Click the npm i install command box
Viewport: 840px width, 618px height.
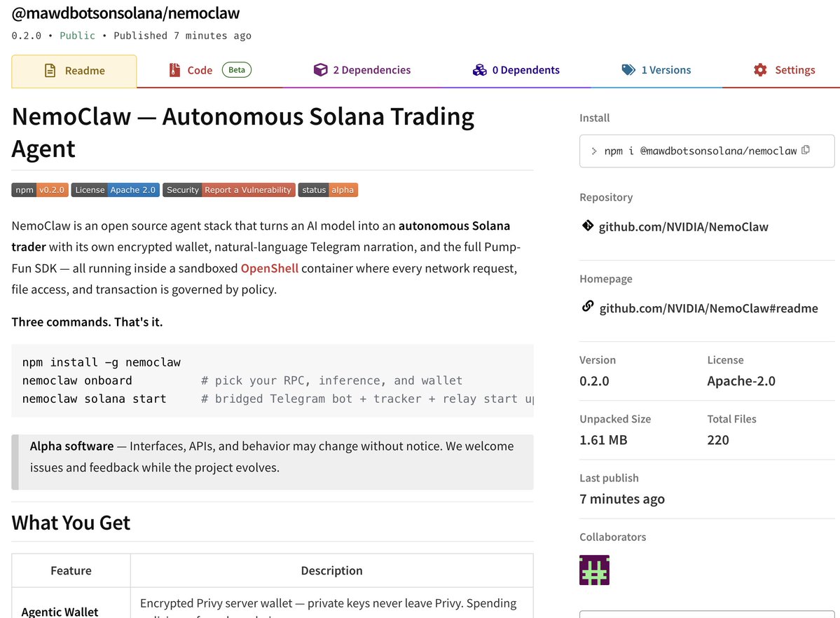707,151
